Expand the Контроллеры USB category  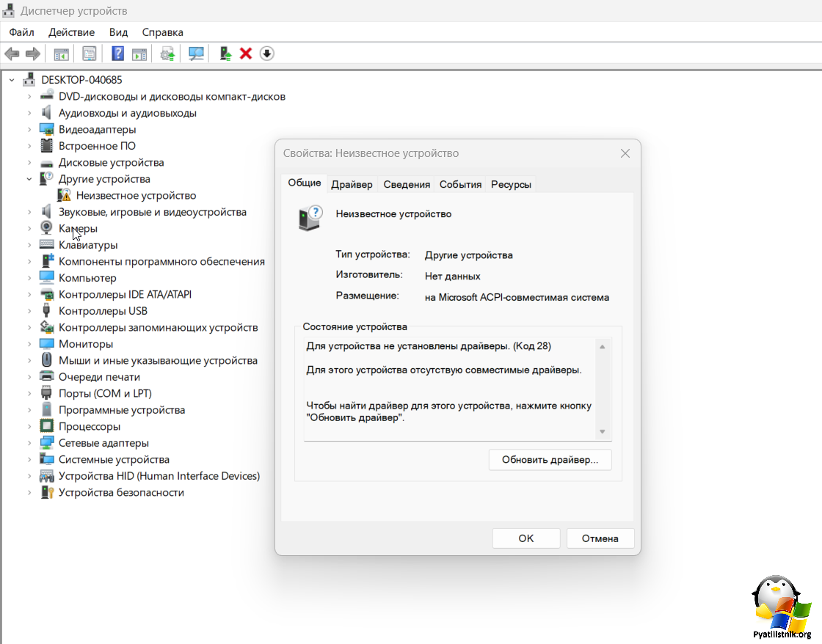[29, 311]
